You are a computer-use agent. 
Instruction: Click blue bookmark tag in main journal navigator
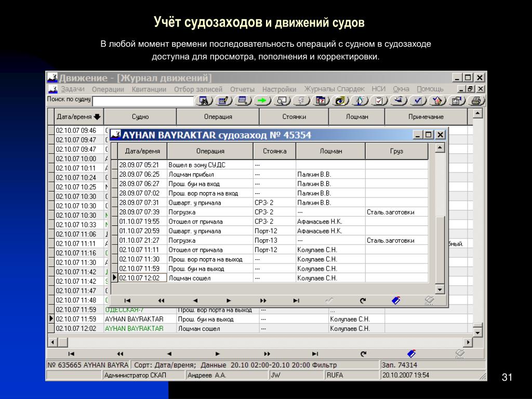411,353
